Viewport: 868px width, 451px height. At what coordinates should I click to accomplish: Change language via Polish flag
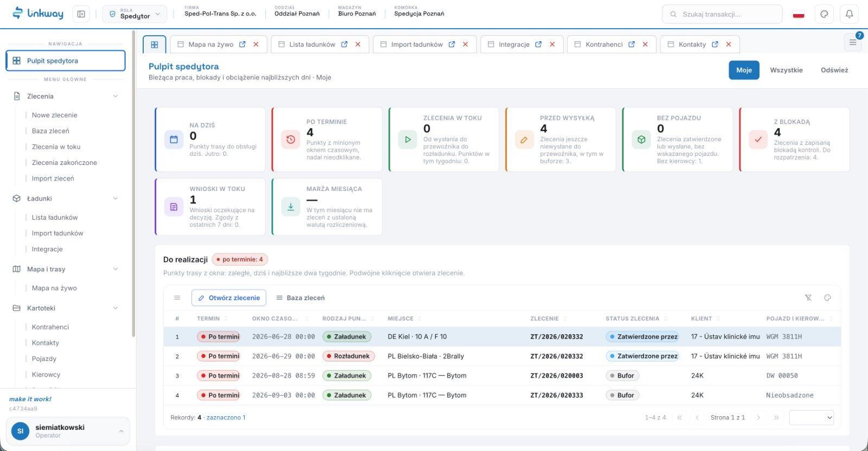click(x=798, y=15)
